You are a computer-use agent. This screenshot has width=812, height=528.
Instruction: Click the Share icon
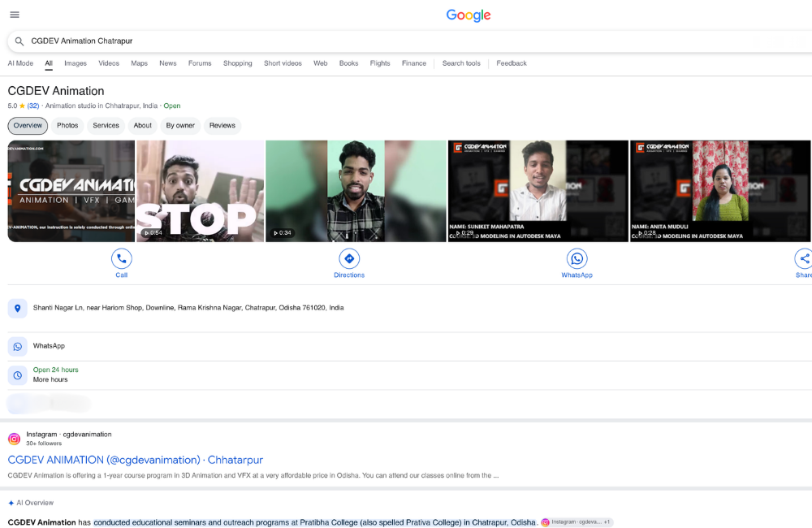(804, 258)
